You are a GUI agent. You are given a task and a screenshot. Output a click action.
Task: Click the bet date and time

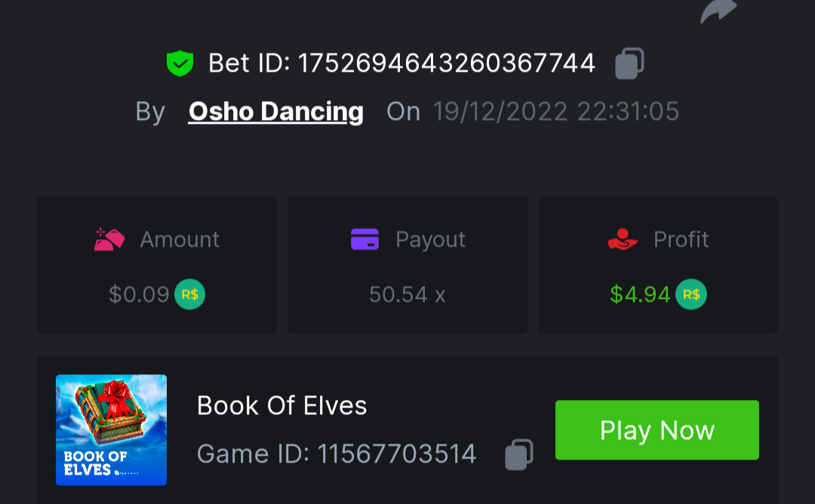click(555, 112)
